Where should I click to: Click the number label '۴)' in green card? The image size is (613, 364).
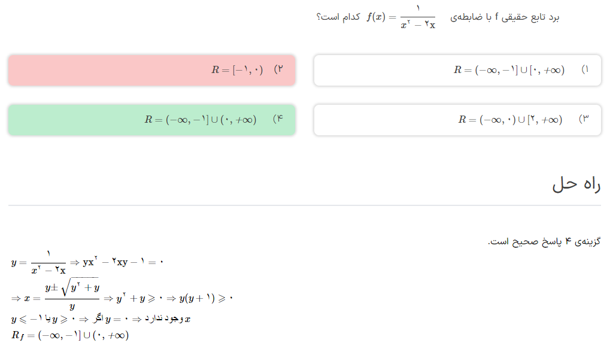[x=278, y=120]
